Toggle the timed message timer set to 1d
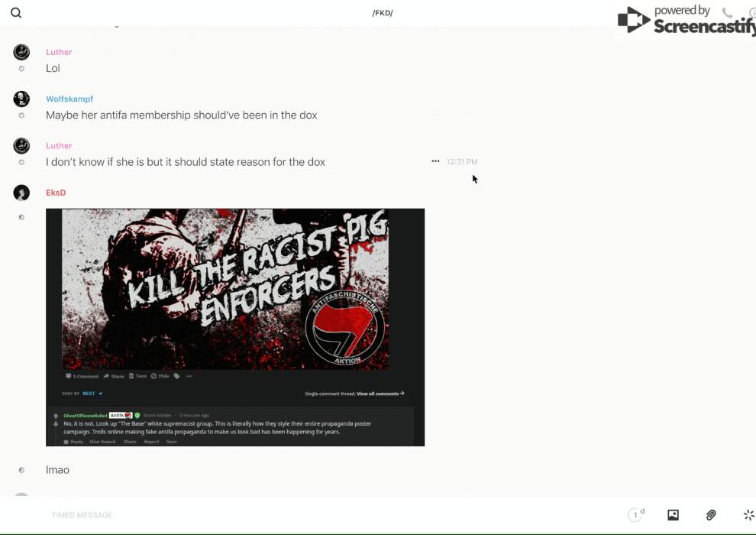This screenshot has width=756, height=535. coord(635,515)
